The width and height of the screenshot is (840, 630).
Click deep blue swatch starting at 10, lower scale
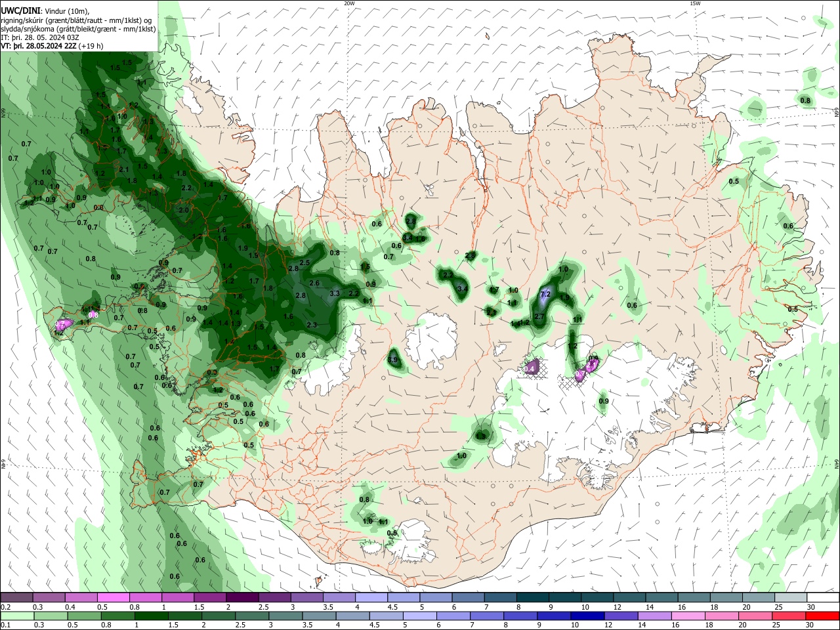pos(587,616)
